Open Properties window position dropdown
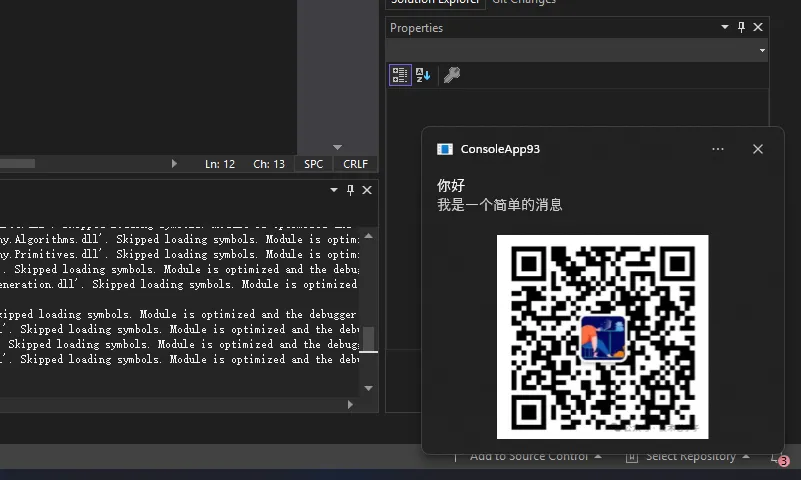The height and width of the screenshot is (480, 801). click(724, 28)
